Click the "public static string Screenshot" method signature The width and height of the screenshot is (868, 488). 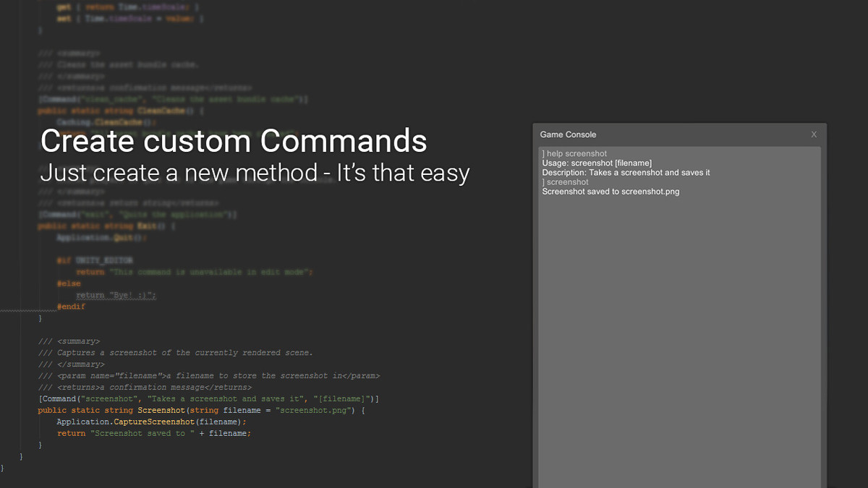point(202,411)
